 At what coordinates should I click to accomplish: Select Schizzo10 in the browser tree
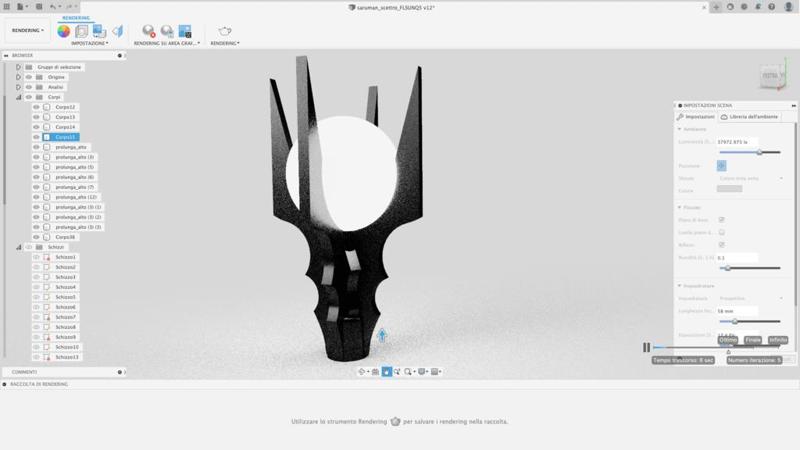click(x=67, y=347)
